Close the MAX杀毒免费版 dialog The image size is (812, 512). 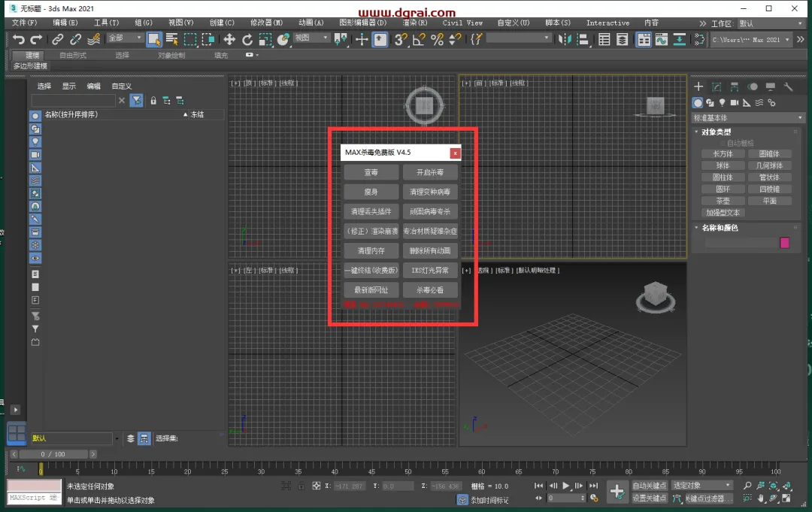point(455,153)
